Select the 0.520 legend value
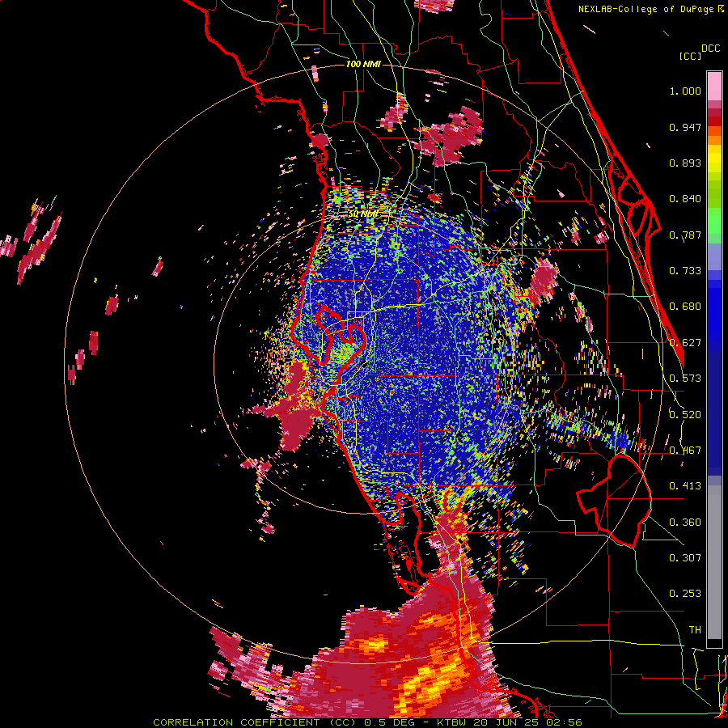The width and height of the screenshot is (728, 728). 685,414
